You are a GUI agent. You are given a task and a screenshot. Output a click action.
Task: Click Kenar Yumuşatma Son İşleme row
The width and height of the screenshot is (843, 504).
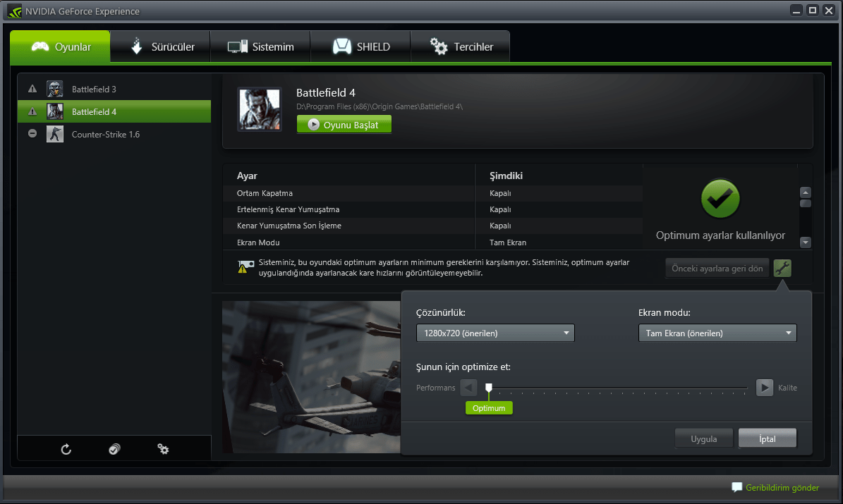[433, 226]
